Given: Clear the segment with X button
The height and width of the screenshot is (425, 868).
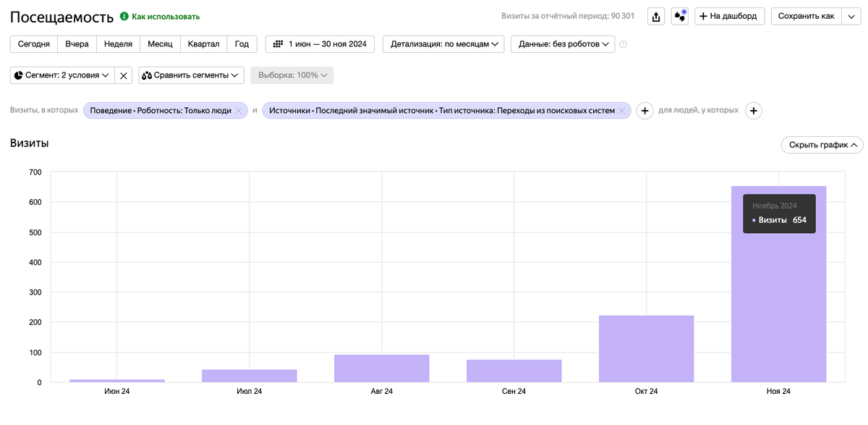Looking at the screenshot, I should (124, 75).
